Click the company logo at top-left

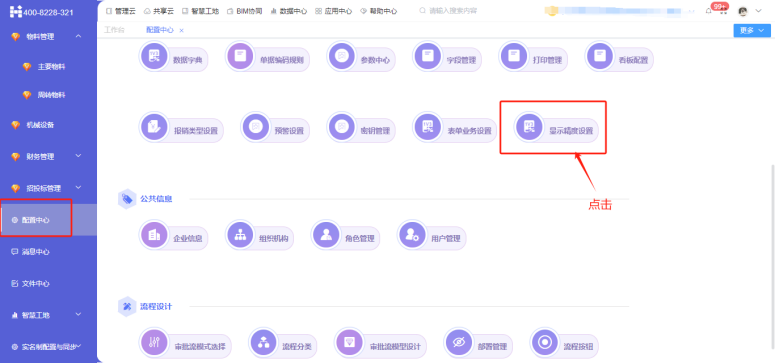15,11
